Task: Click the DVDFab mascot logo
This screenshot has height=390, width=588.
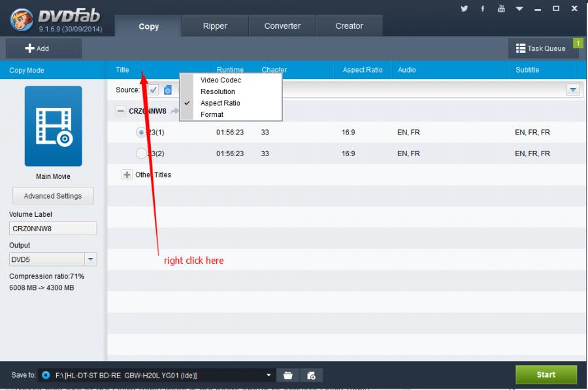Action: (x=22, y=19)
